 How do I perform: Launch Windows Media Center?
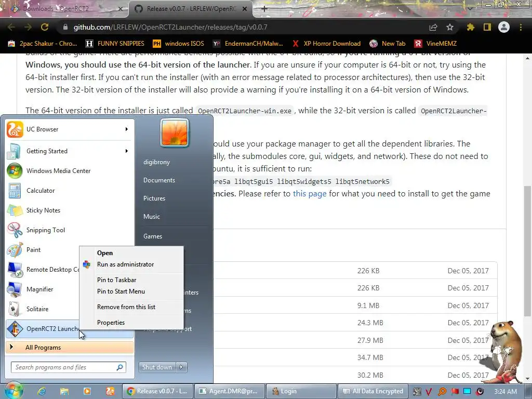point(70,170)
